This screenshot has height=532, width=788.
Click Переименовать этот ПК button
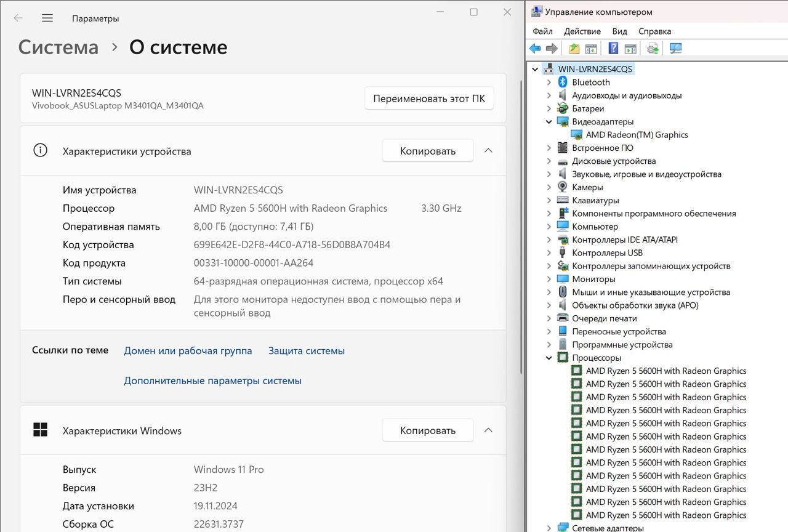429,99
